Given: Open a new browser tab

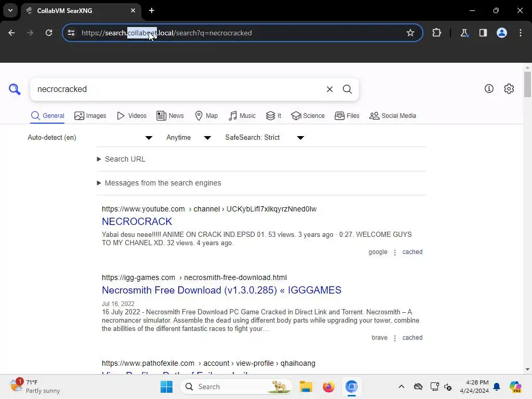Looking at the screenshot, I should coord(152,10).
